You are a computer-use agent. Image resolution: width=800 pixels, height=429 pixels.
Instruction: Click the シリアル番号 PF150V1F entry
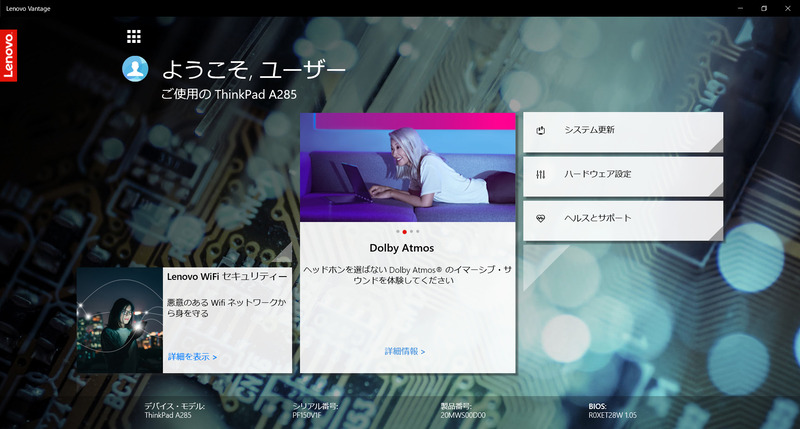(315, 411)
